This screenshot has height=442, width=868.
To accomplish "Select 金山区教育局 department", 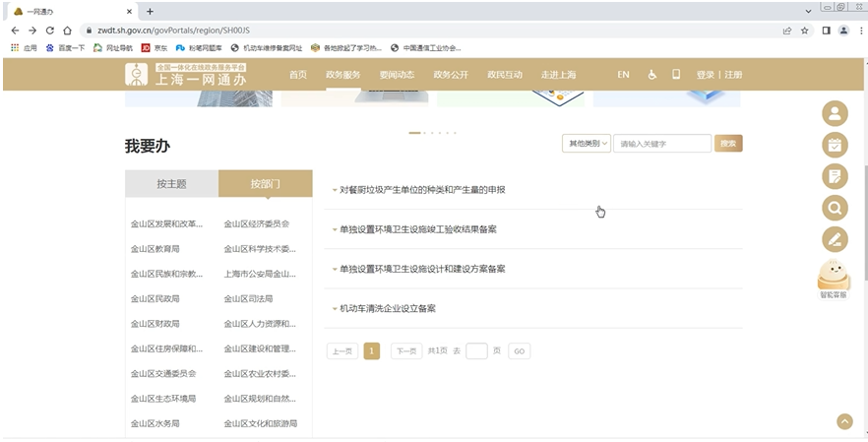I will pos(155,249).
